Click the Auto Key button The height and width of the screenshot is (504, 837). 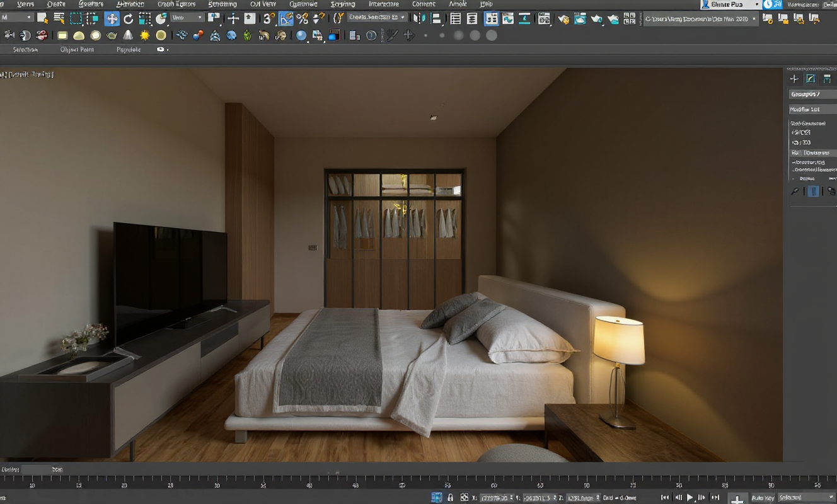(763, 498)
